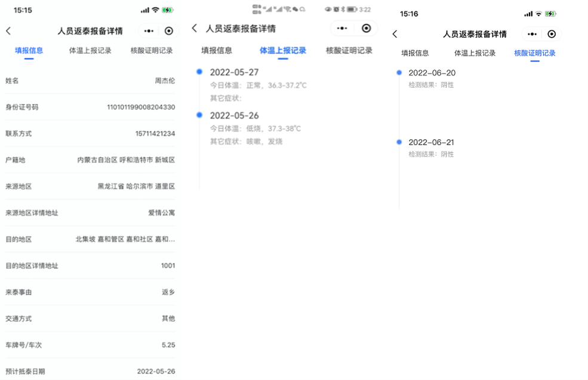Select timeline dot for 2022-05-27
The image size is (588, 380).
199,71
